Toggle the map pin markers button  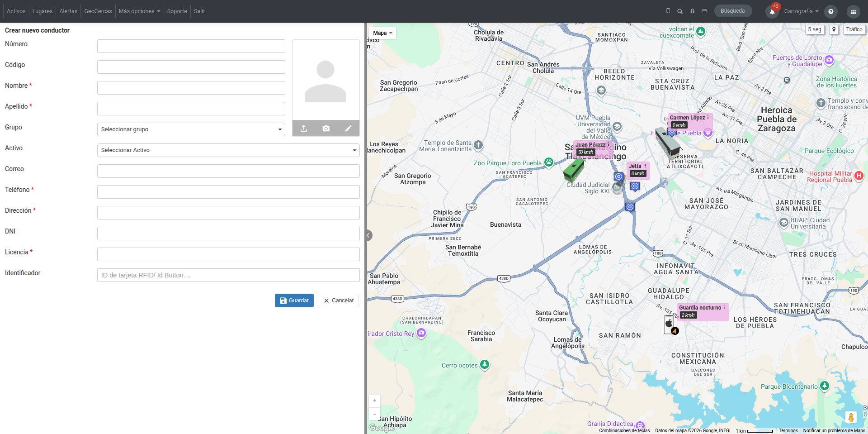pos(834,29)
